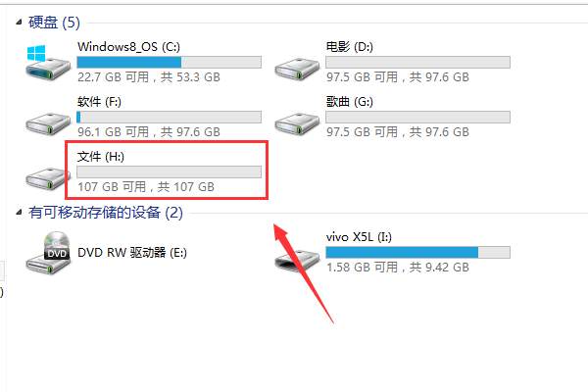588x392 pixels.
Task: Select the Windows8_OS (C:) drive icon
Action: point(48,63)
